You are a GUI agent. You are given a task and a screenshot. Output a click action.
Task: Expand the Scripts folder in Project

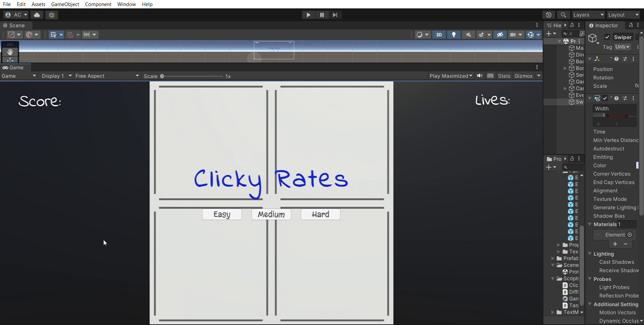[553, 279]
